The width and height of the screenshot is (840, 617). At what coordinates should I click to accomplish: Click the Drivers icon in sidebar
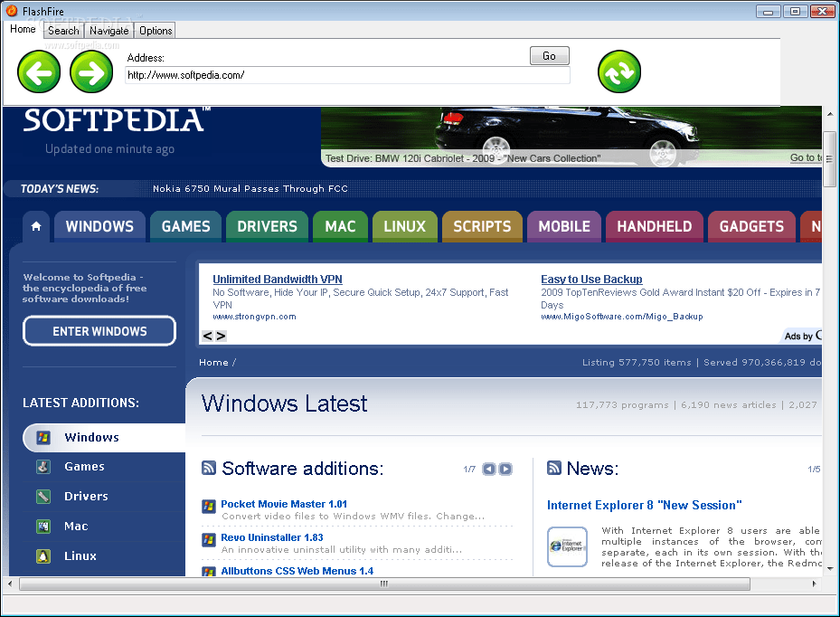43,497
